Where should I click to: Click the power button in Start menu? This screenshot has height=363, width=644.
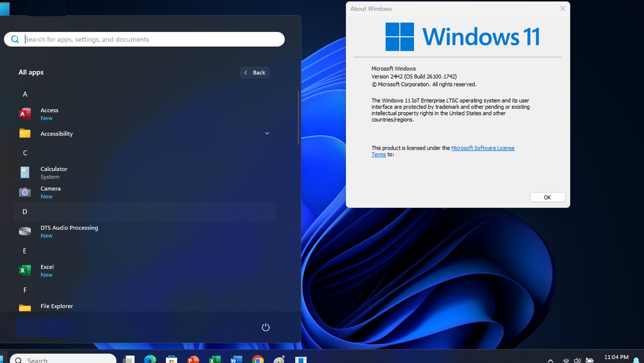point(266,327)
